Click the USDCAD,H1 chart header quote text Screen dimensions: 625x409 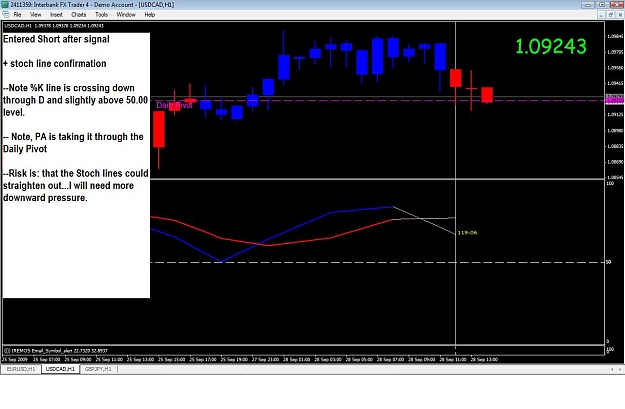54,26
